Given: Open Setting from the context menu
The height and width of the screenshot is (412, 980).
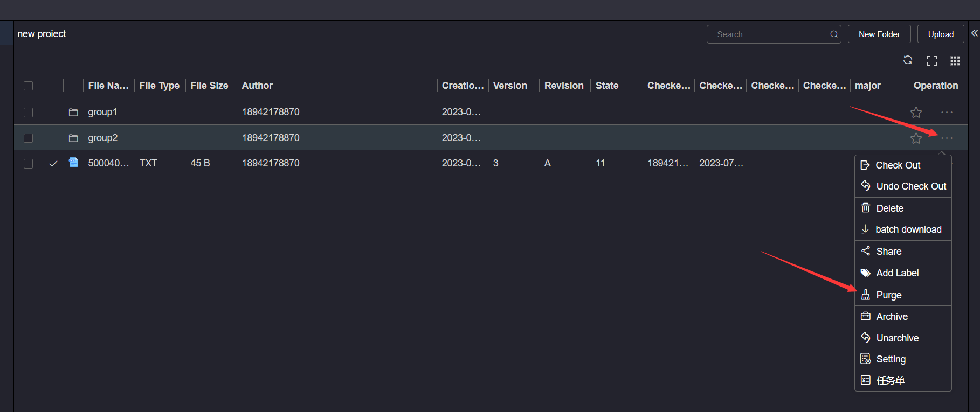Looking at the screenshot, I should 903,359.
